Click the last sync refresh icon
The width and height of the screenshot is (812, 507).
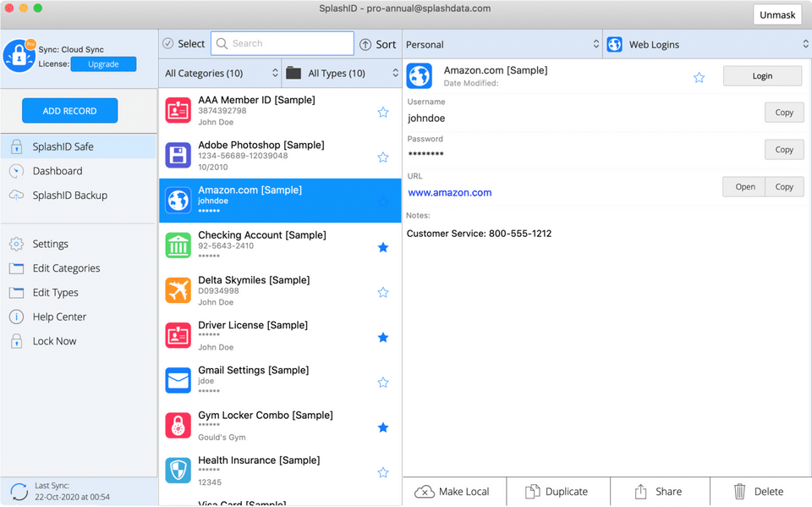click(x=19, y=492)
